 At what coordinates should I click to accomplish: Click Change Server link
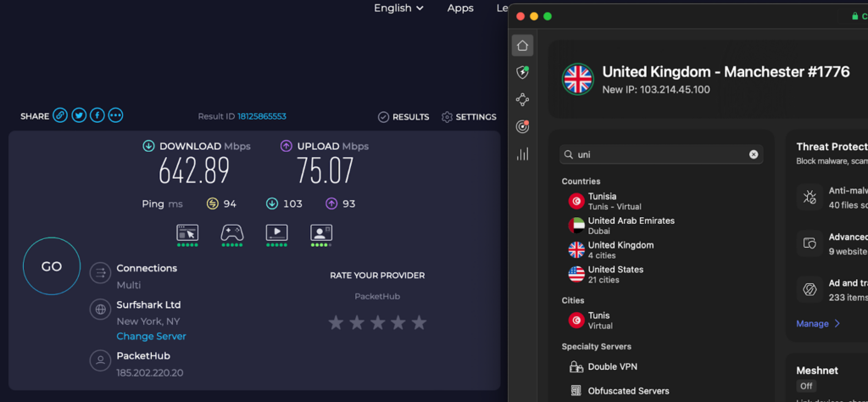click(x=151, y=336)
